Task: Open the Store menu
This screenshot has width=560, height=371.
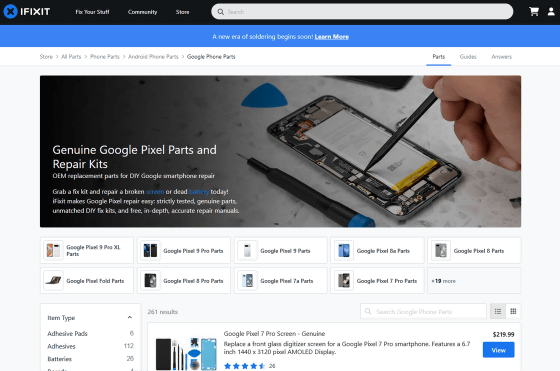Action: (182, 12)
